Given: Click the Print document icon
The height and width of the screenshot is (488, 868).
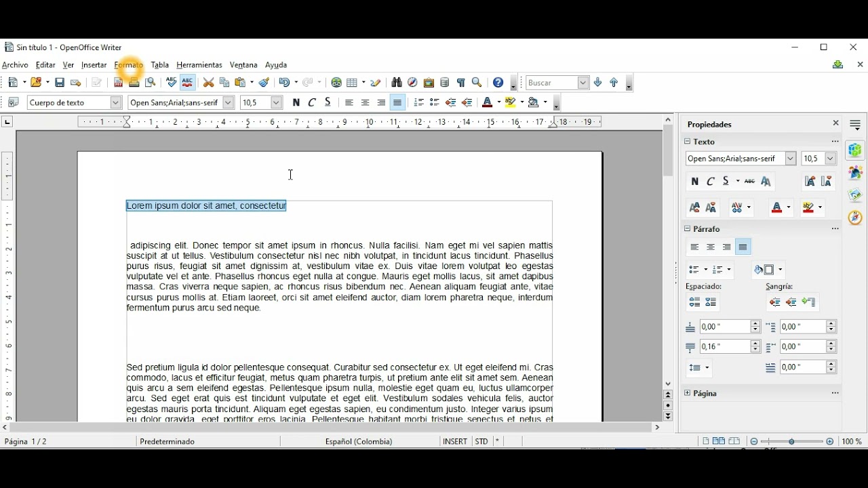Looking at the screenshot, I should click(134, 83).
